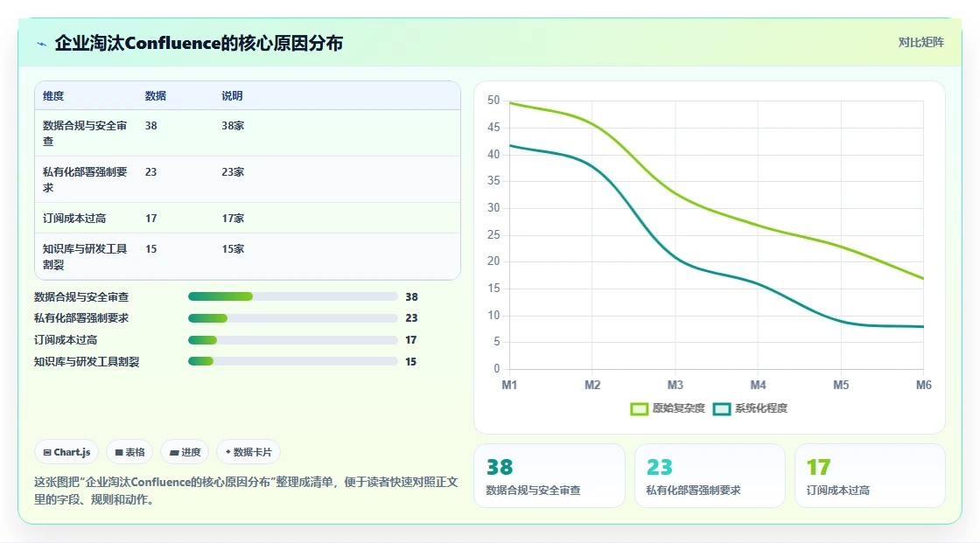Click the 数据卡片 tag chip
Screen dimensions: 980x543
click(x=248, y=452)
